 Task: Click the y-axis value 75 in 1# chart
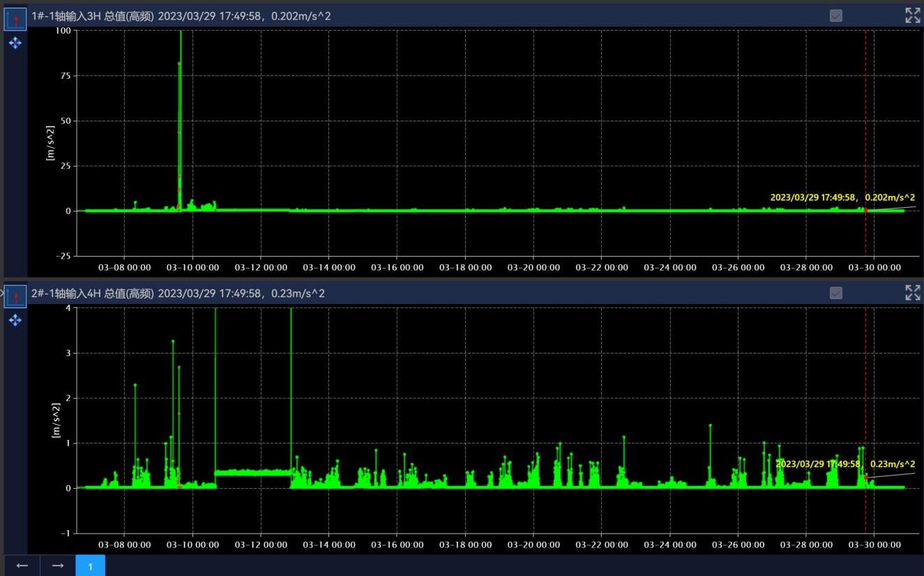(65, 75)
